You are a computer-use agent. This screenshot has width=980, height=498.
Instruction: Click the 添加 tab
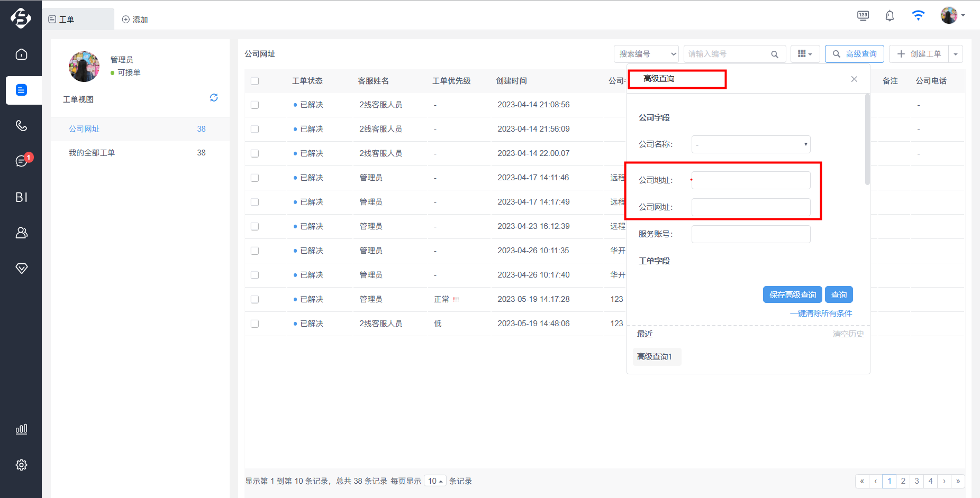[x=135, y=20]
